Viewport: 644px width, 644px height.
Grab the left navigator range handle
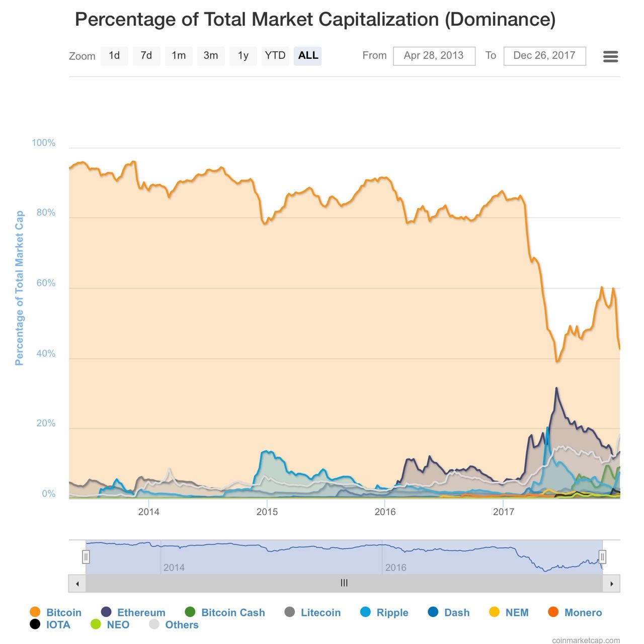pyautogui.click(x=86, y=557)
